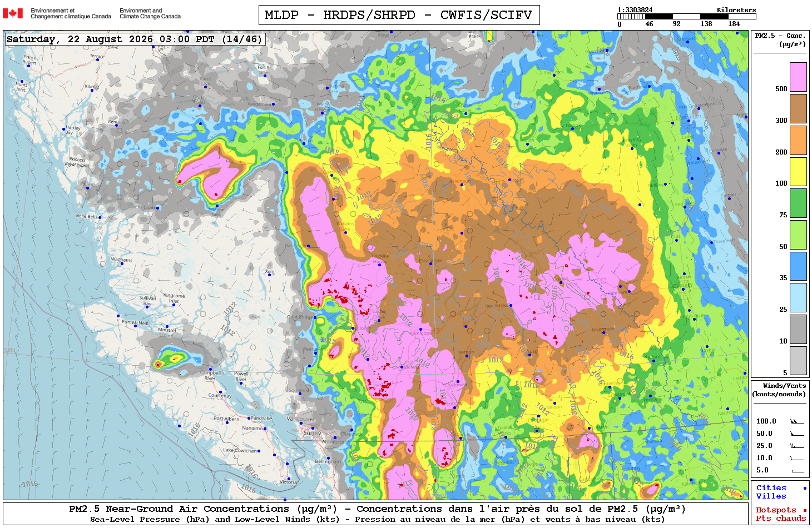The image size is (812, 528).
Task: Click the blue city dot at Bella Bella
Action: [100, 217]
